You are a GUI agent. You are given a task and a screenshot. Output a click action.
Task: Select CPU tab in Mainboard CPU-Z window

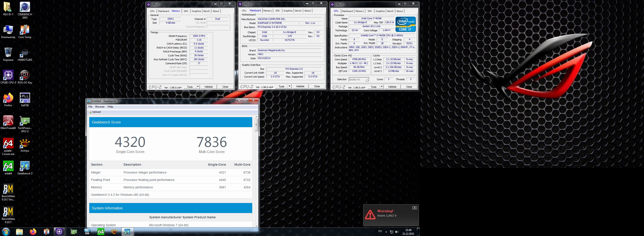[244, 11]
